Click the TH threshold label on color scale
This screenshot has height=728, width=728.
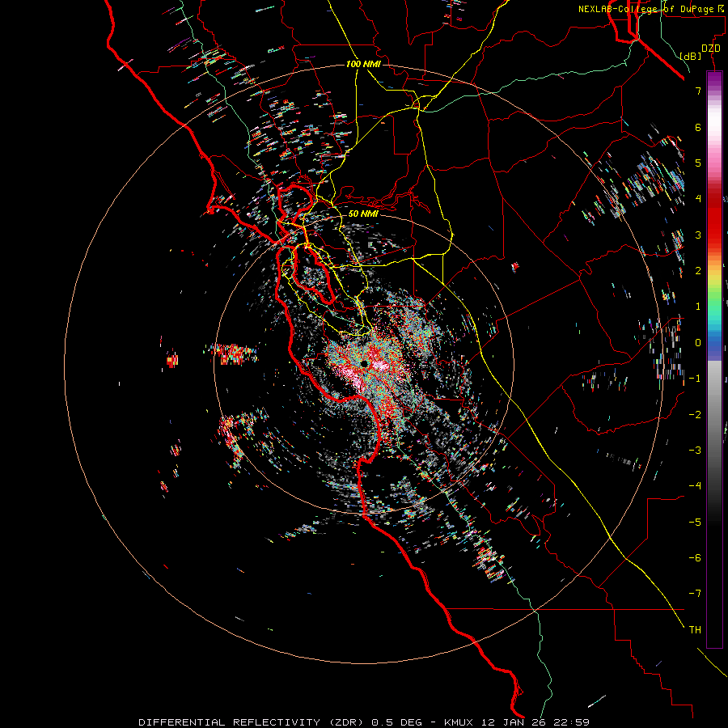click(695, 630)
